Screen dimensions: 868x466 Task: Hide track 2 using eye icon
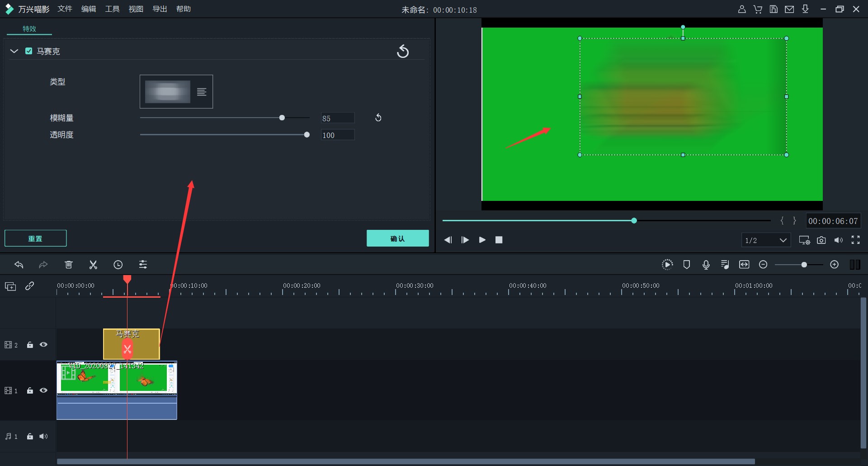click(43, 345)
